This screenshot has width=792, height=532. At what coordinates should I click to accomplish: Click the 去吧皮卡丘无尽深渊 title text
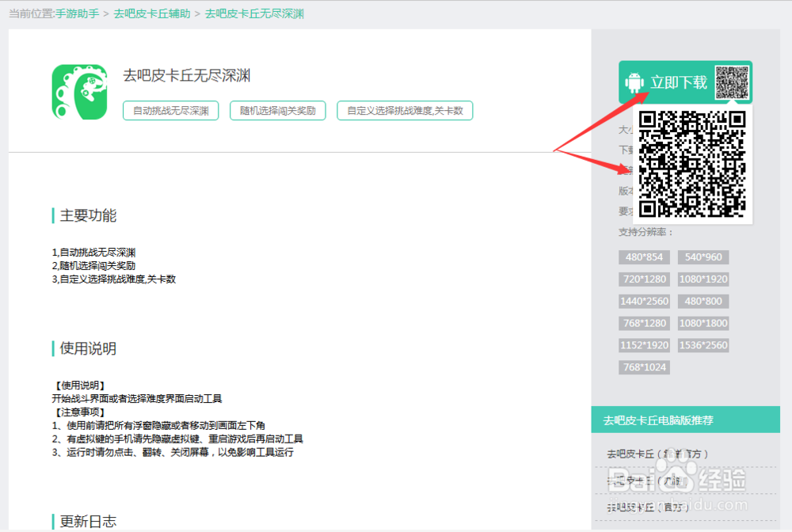187,76
